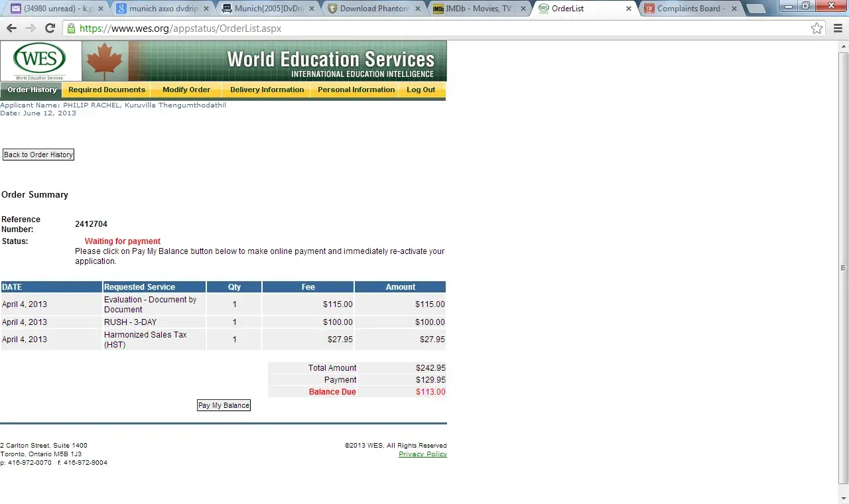849x504 pixels.
Task: Open the Chrome menu icon
Action: coord(836,29)
